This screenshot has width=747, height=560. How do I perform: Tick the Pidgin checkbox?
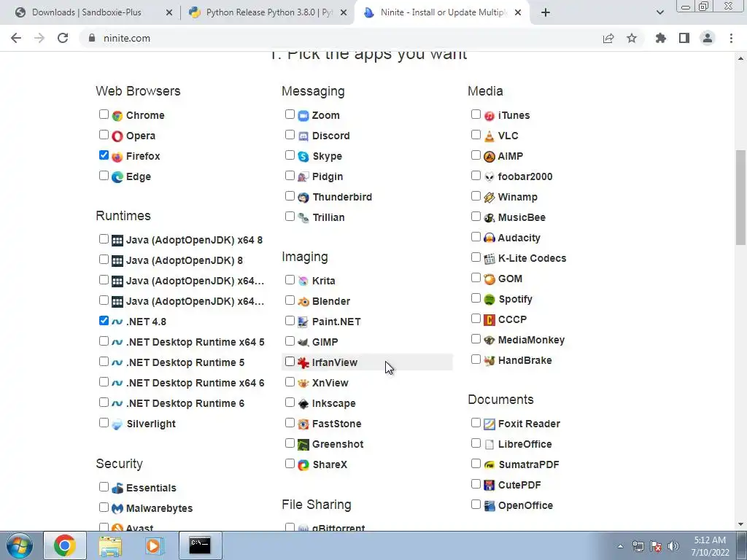click(290, 176)
